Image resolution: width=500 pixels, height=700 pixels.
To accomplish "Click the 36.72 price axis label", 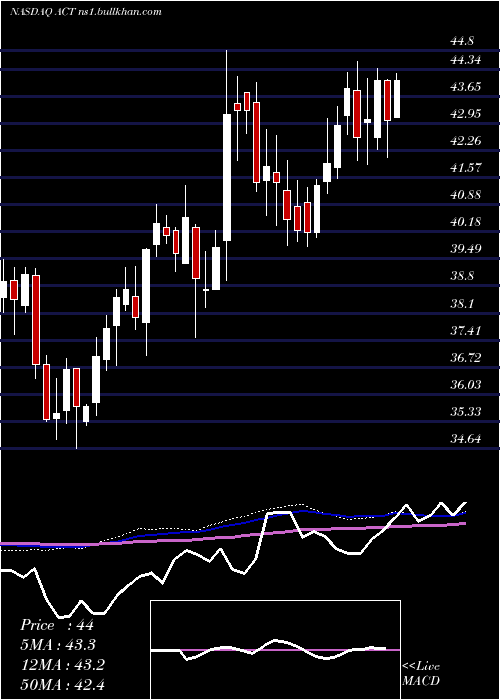I will pyautogui.click(x=466, y=358).
